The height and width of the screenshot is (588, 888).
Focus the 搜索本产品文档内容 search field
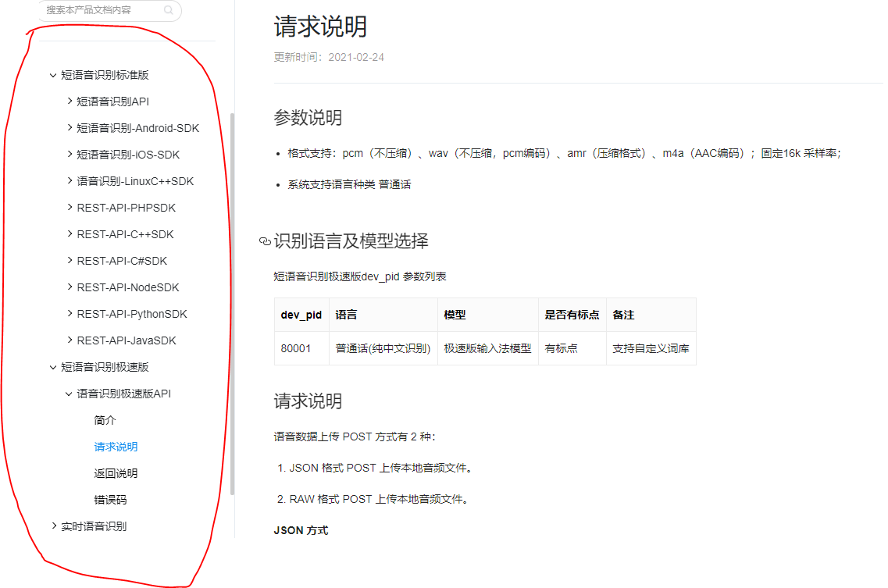(110, 10)
